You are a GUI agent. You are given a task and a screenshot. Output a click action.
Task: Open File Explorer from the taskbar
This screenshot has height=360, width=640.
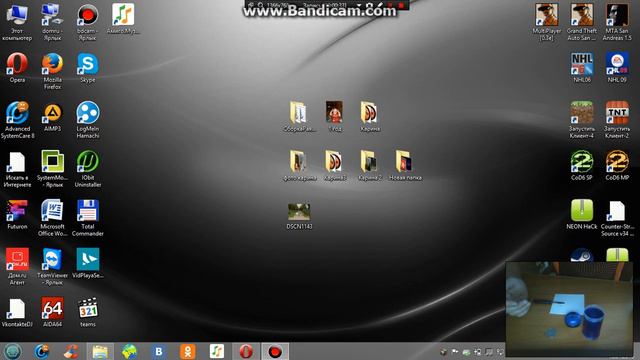coord(100,351)
